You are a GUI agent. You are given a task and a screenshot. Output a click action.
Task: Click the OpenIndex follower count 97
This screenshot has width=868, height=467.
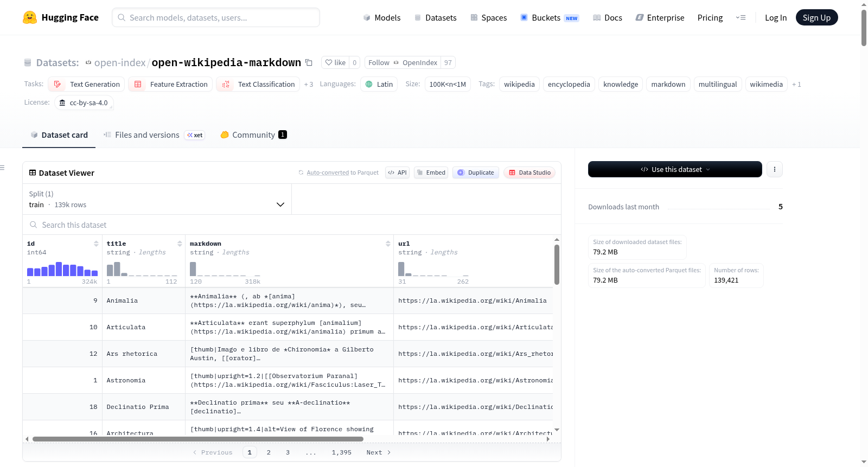point(448,62)
